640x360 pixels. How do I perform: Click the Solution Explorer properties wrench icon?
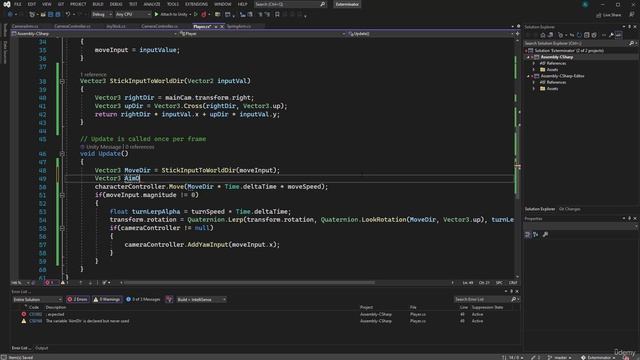[x=611, y=35]
